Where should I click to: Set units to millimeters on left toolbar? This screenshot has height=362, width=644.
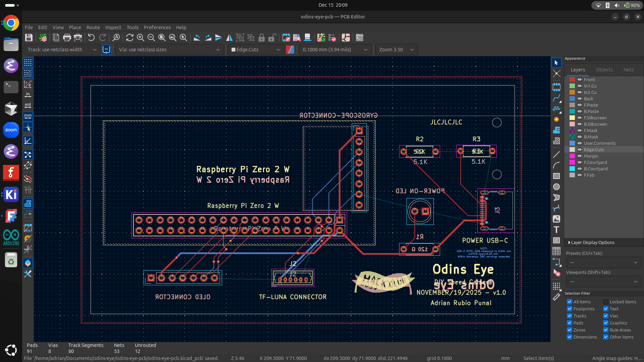[x=28, y=116]
